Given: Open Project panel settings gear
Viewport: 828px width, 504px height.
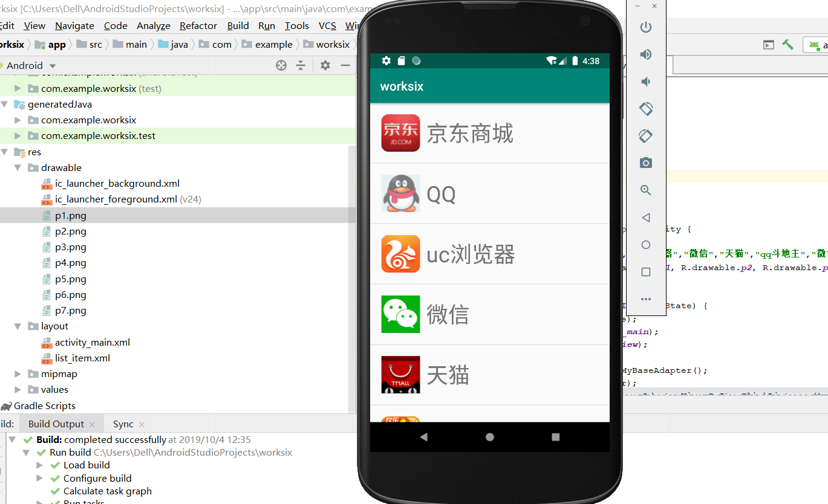Looking at the screenshot, I should pyautogui.click(x=325, y=65).
